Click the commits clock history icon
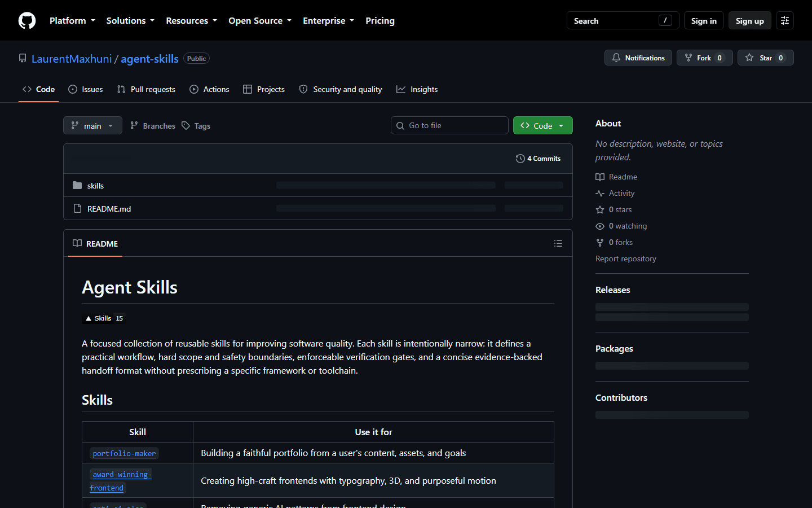Screen dimensions: 812x508 [x=520, y=159]
